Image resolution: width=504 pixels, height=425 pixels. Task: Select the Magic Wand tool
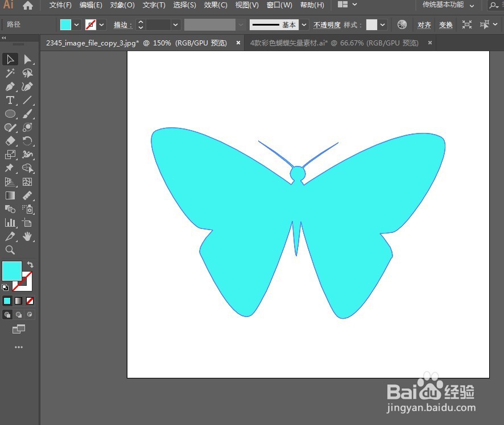tap(10, 73)
